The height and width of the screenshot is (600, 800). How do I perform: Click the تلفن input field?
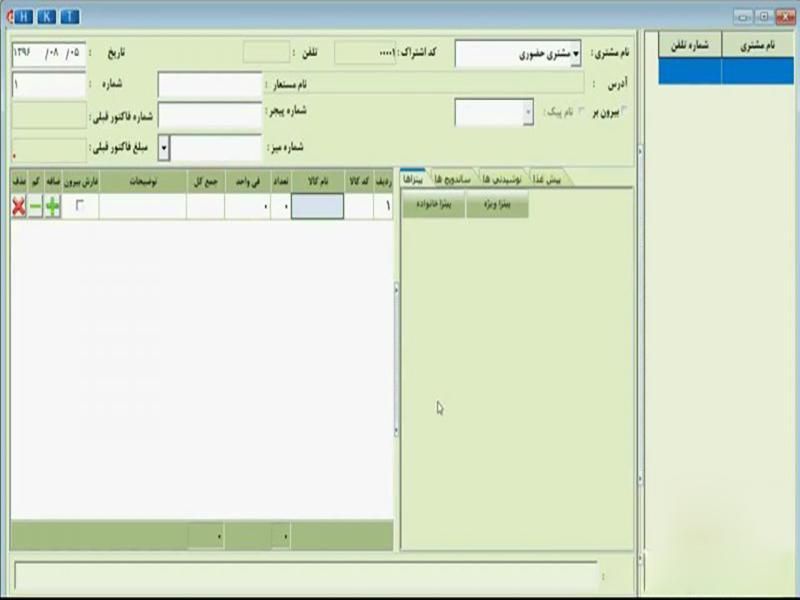click(266, 53)
